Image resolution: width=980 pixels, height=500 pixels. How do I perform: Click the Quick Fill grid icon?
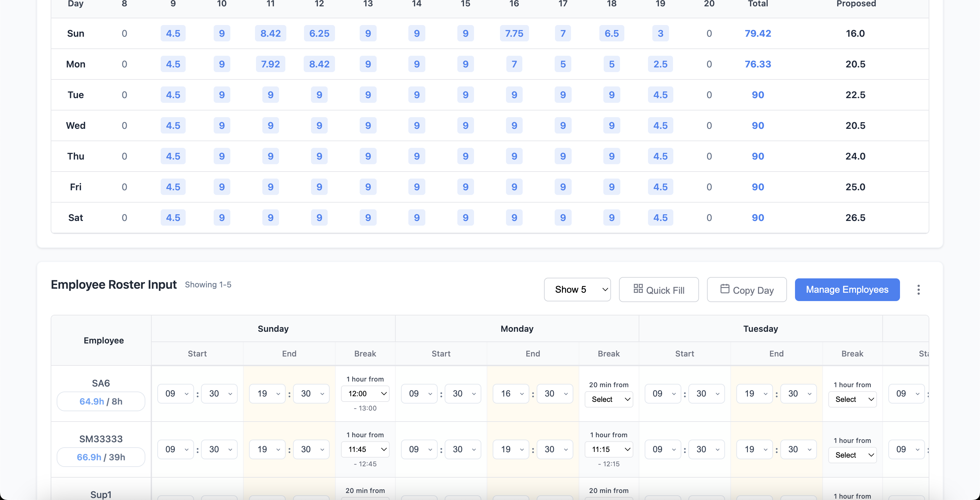point(638,289)
